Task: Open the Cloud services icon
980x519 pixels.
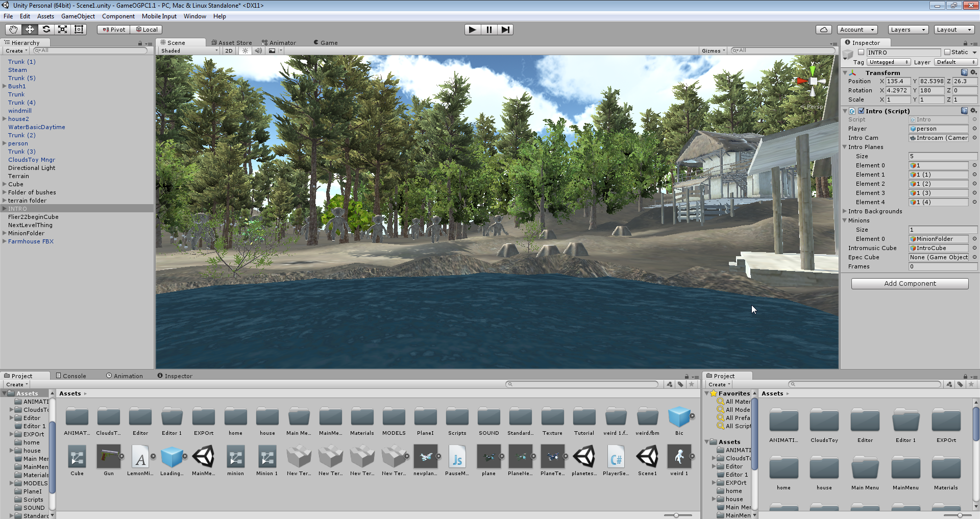Action: coord(823,30)
